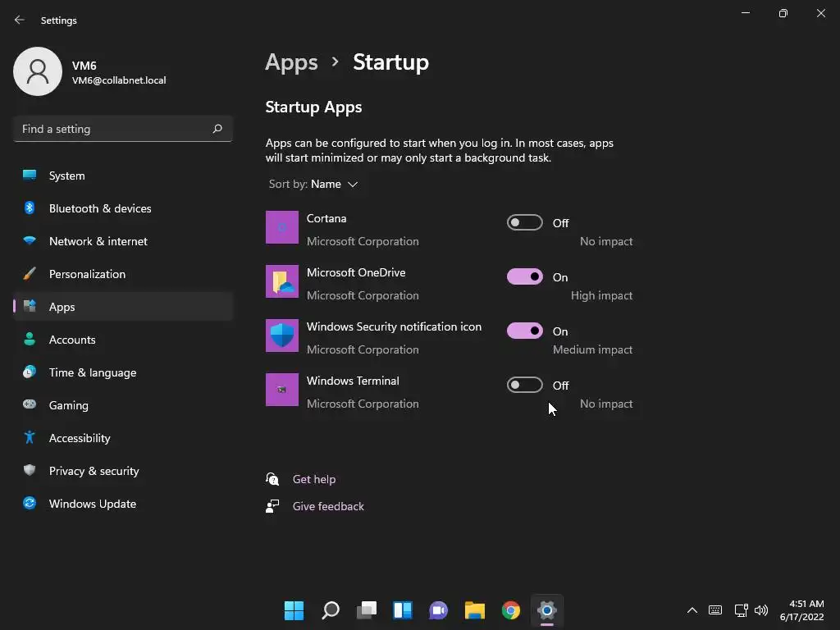Click the Apps breadcrumb link
Screen dimensions: 840x630
291,62
